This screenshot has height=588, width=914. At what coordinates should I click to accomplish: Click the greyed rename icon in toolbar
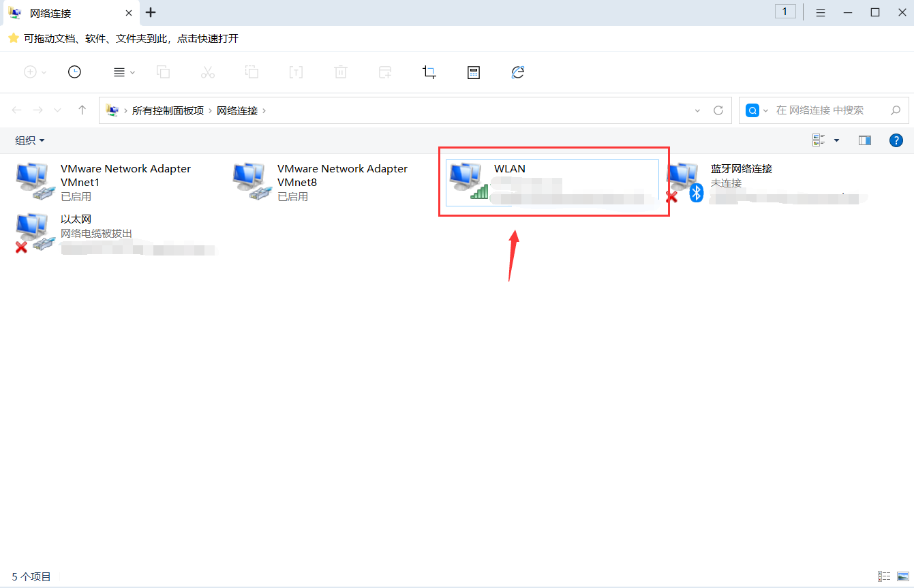click(296, 72)
